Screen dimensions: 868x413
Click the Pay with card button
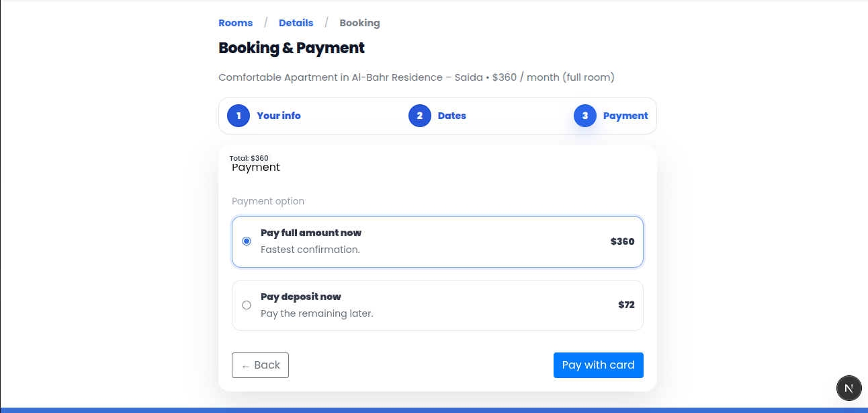click(x=598, y=365)
